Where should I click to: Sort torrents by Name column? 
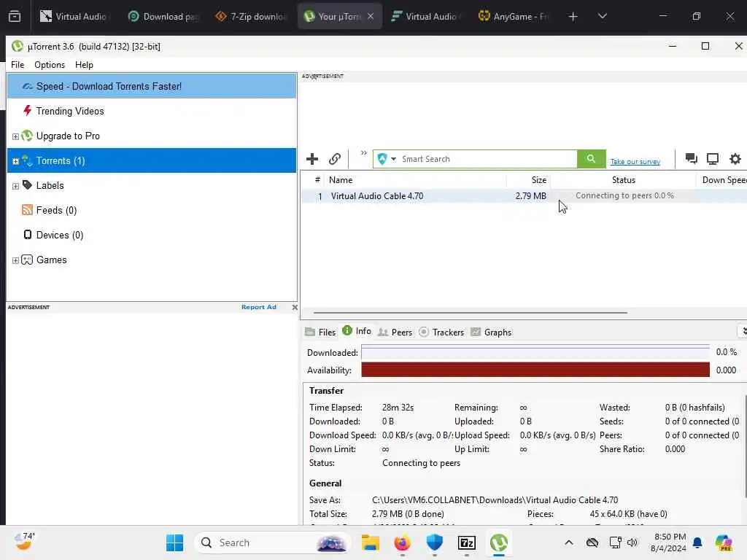point(415,180)
